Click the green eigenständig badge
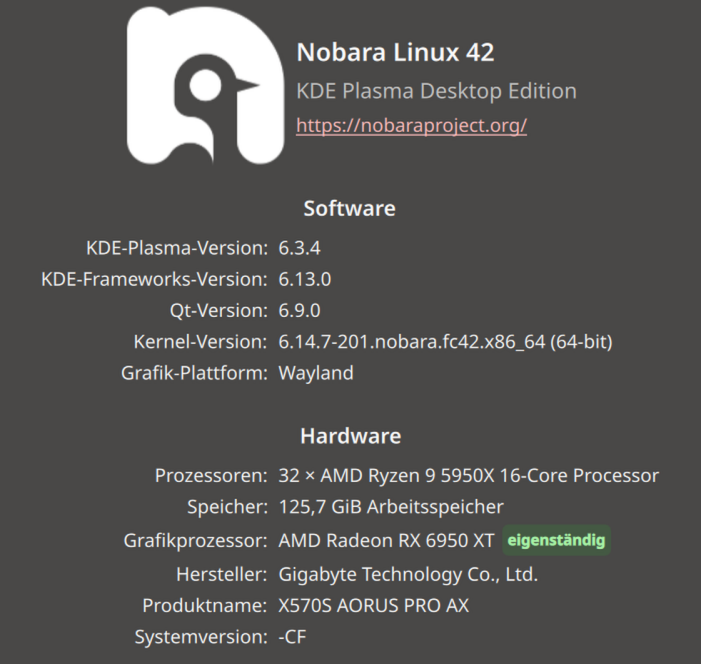 coord(556,540)
